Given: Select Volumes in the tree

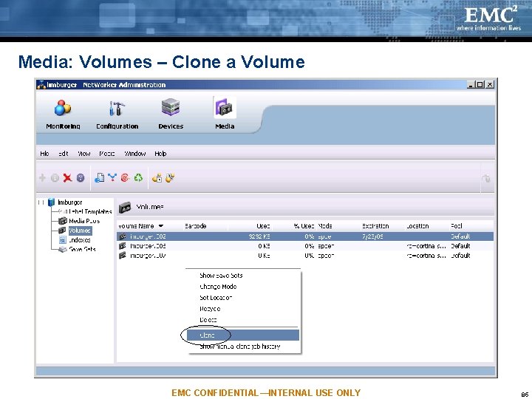Looking at the screenshot, I should 80,231.
